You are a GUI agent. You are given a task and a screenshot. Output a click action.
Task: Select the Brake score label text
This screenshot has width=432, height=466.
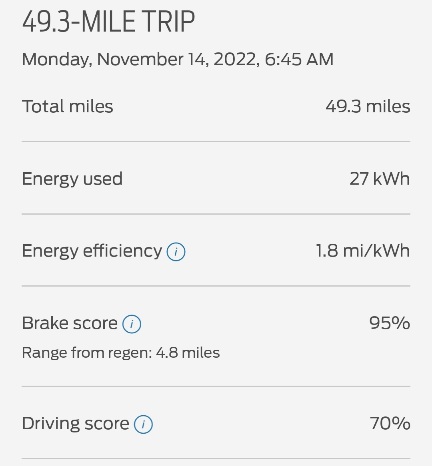70,323
